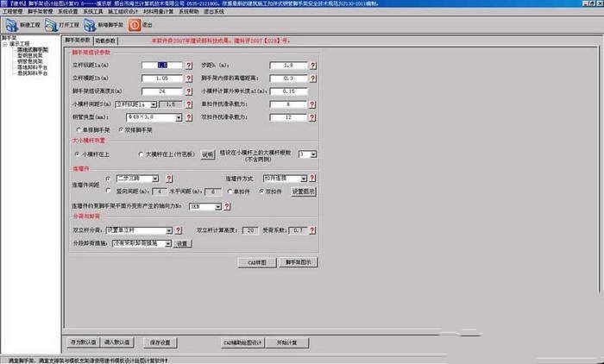Open the 二步三跨 spacing dropdown

154,179
